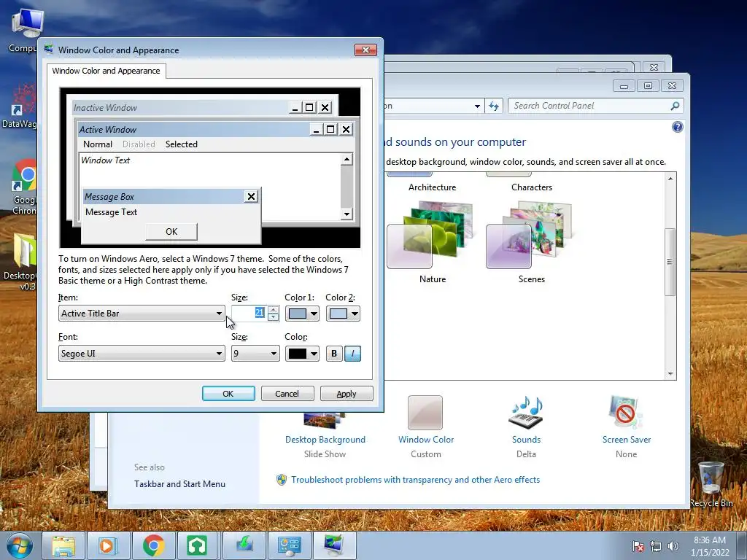Open the Windows Start menu
The height and width of the screenshot is (560, 747).
pyautogui.click(x=18, y=545)
